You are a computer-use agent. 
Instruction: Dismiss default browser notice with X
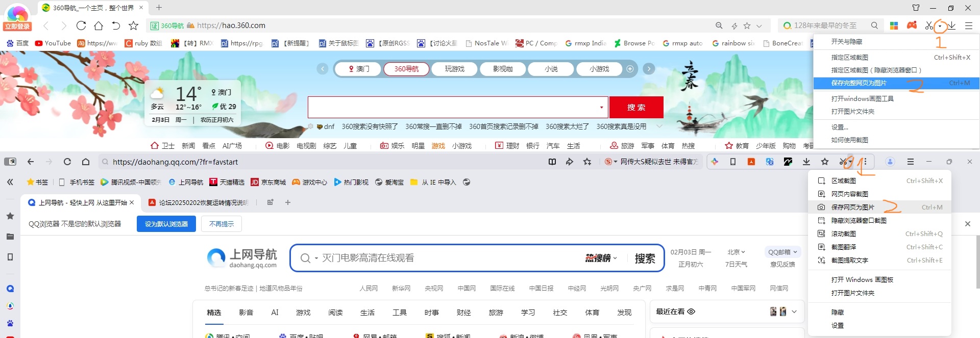[x=967, y=224]
